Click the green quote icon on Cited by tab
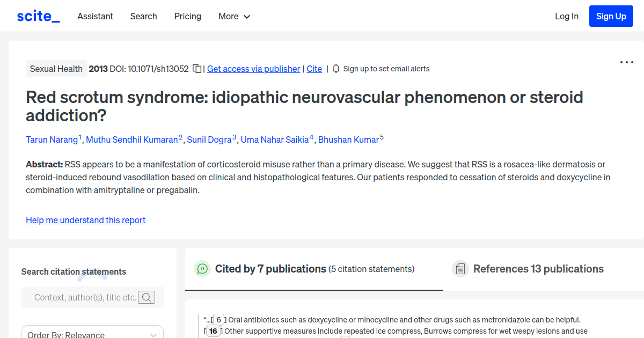Image resolution: width=644 pixels, height=338 pixels. click(202, 269)
